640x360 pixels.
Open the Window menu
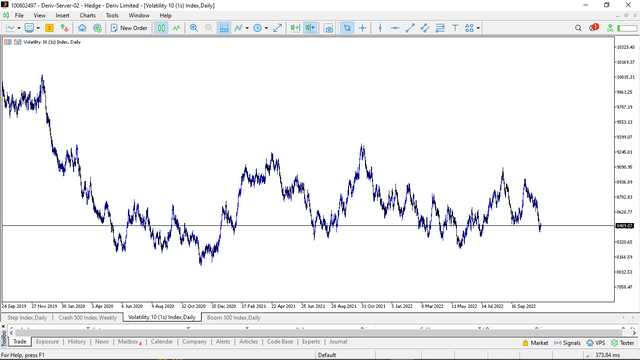pos(139,16)
